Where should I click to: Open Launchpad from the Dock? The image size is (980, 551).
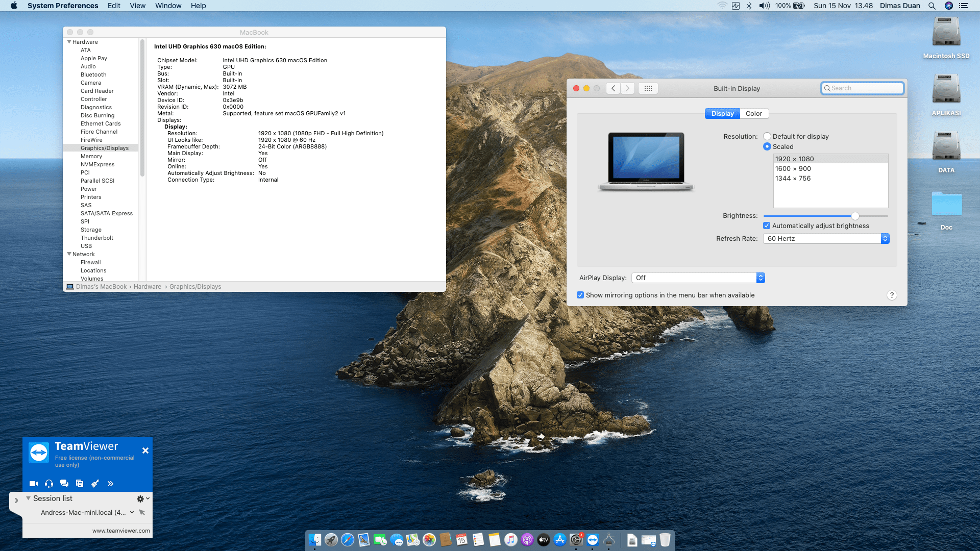tap(331, 540)
